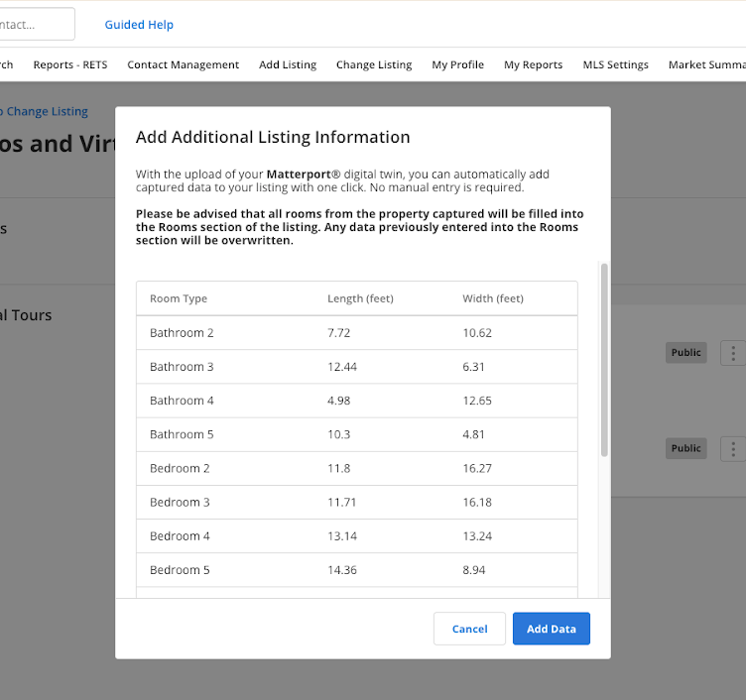Select the Bathroom 2 table row
The image size is (746, 700).
[356, 333]
